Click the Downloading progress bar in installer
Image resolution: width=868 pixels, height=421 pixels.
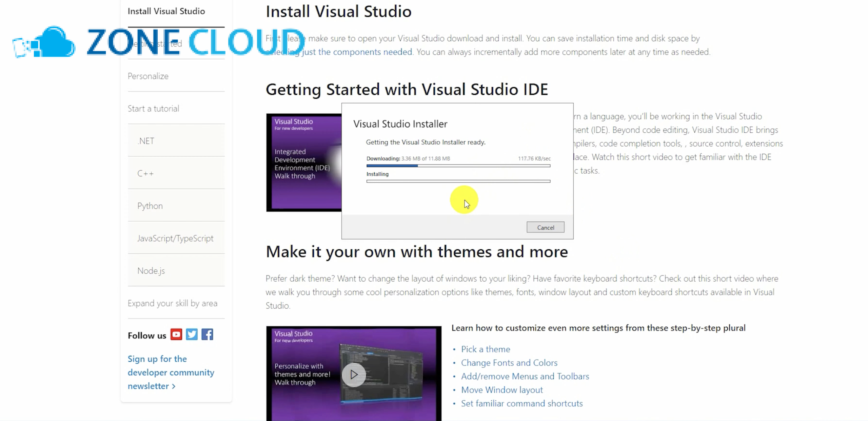tap(458, 166)
